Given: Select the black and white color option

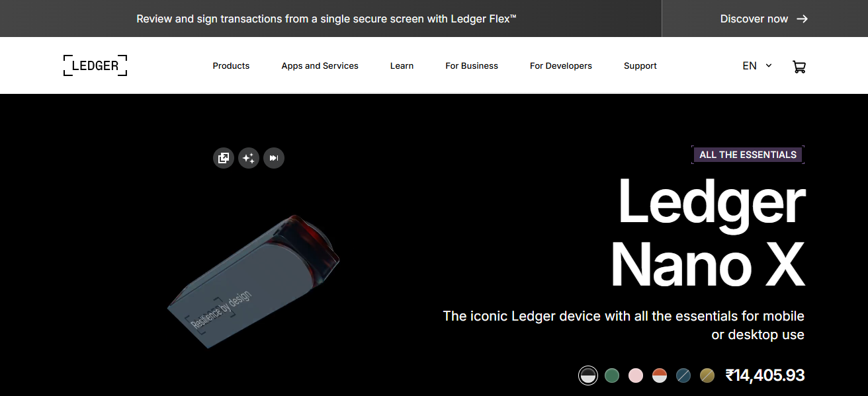Looking at the screenshot, I should coord(587,376).
